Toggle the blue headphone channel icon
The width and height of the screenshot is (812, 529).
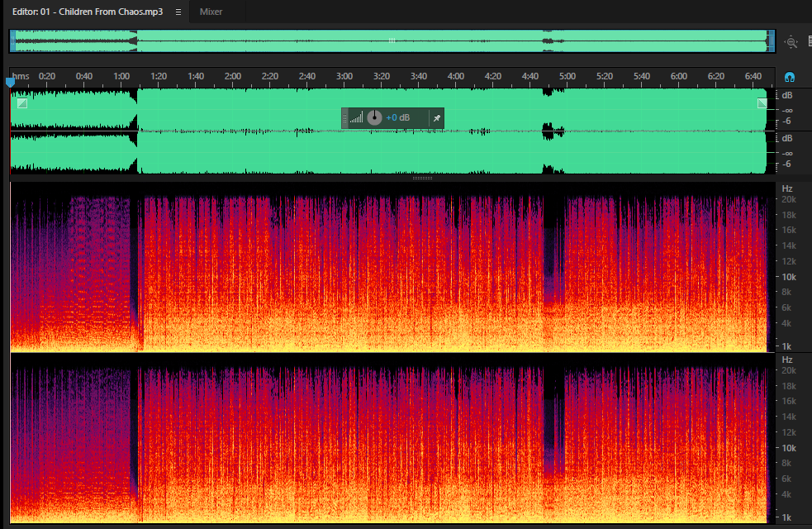coord(789,77)
